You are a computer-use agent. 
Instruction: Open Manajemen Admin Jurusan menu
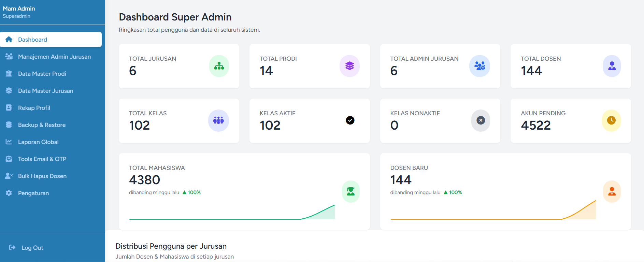(x=54, y=57)
